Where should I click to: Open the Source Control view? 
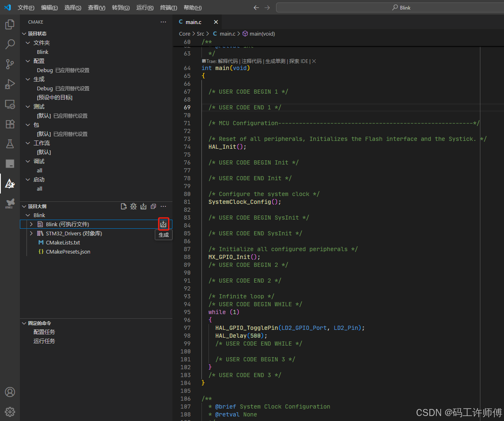tap(10, 64)
